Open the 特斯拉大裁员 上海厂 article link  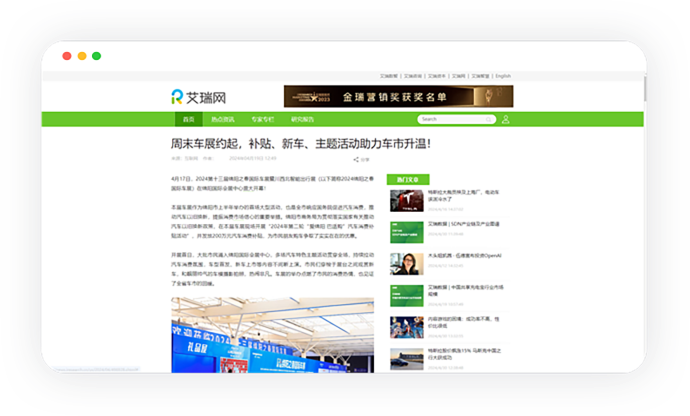(464, 195)
